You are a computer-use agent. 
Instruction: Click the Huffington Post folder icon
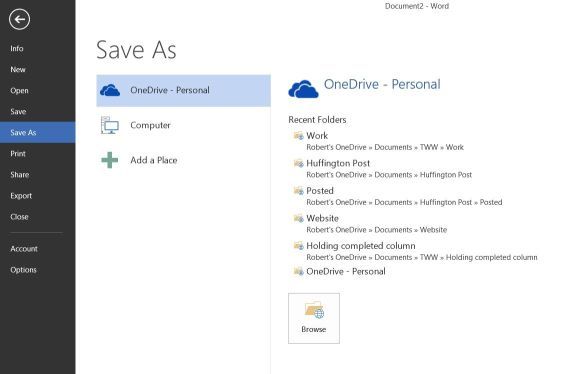pos(299,163)
